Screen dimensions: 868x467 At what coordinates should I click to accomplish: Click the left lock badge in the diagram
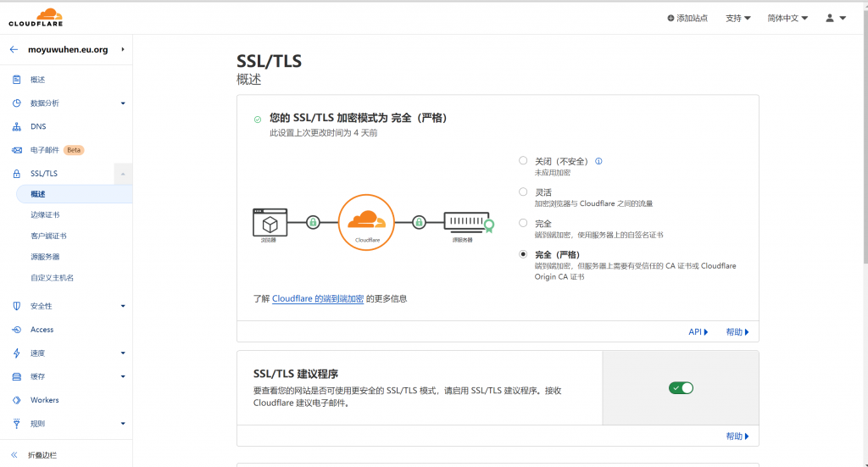click(x=313, y=222)
